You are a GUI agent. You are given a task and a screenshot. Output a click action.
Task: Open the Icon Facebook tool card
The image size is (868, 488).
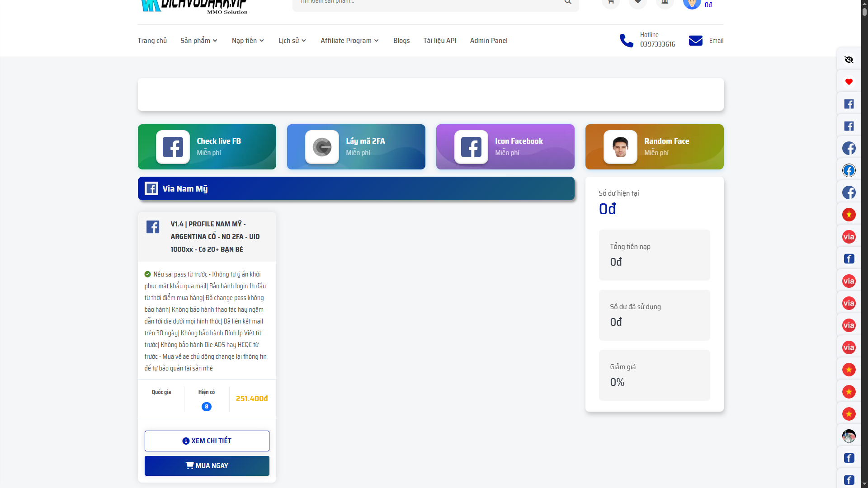point(505,147)
